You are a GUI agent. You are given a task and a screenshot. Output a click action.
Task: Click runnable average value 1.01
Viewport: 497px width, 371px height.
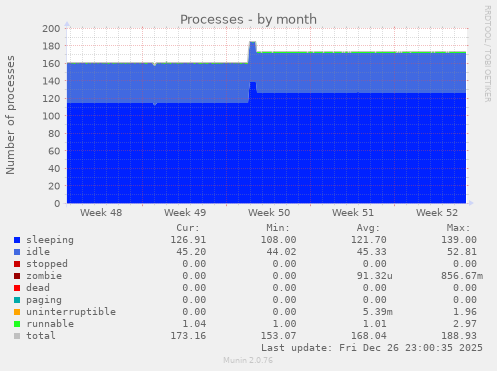[375, 324]
